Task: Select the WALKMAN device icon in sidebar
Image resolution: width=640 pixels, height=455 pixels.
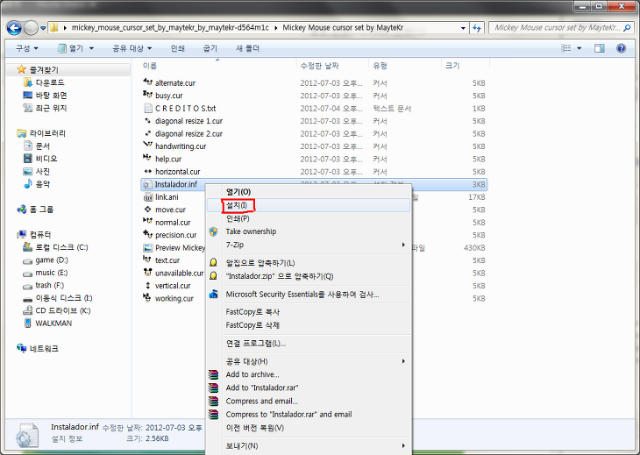Action: coord(27,323)
